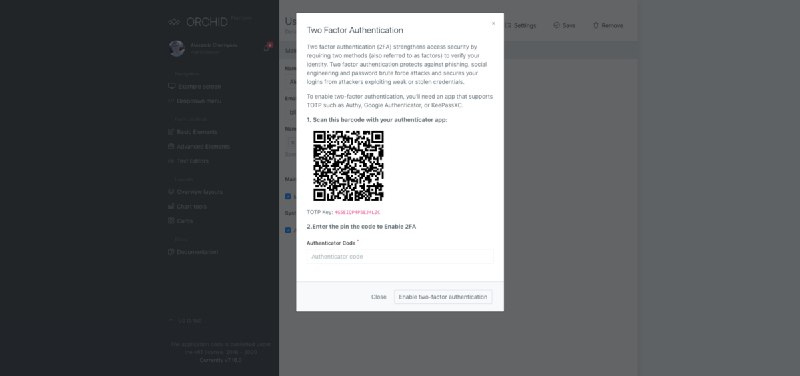800x376 pixels.
Task: Click Enable two-factor authentication button
Action: coord(443,297)
